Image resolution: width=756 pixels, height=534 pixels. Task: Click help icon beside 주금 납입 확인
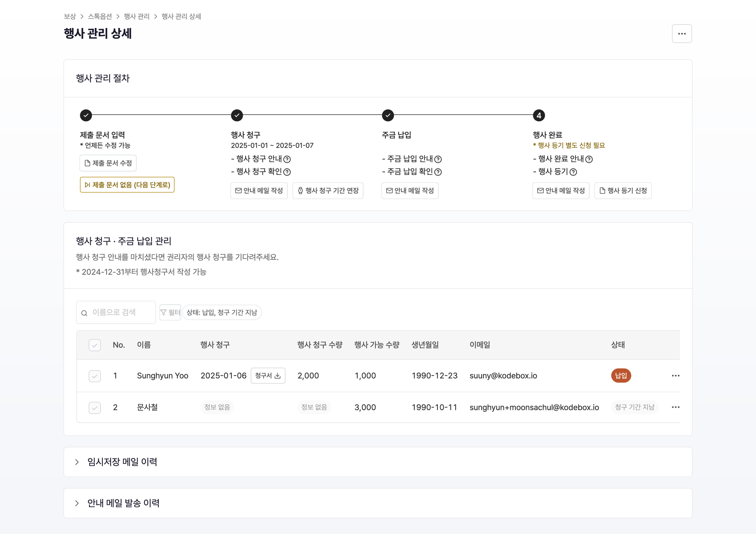click(438, 172)
